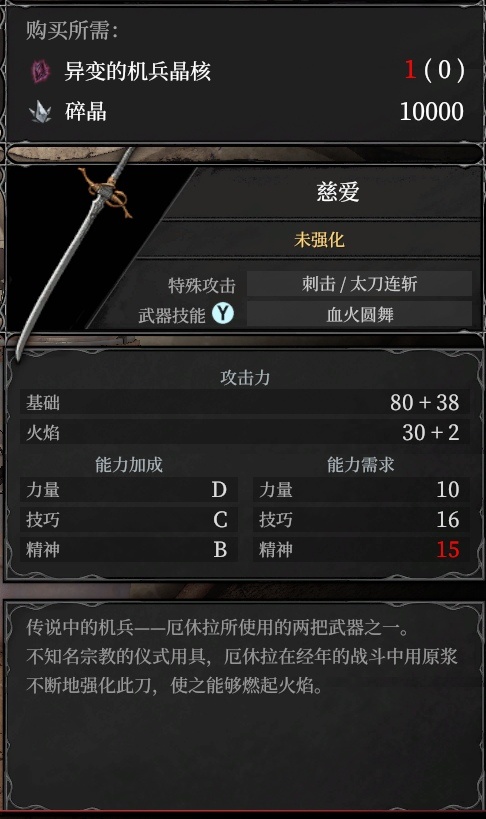Click the Y button weapon skill icon
The height and width of the screenshot is (819, 486).
[223, 313]
